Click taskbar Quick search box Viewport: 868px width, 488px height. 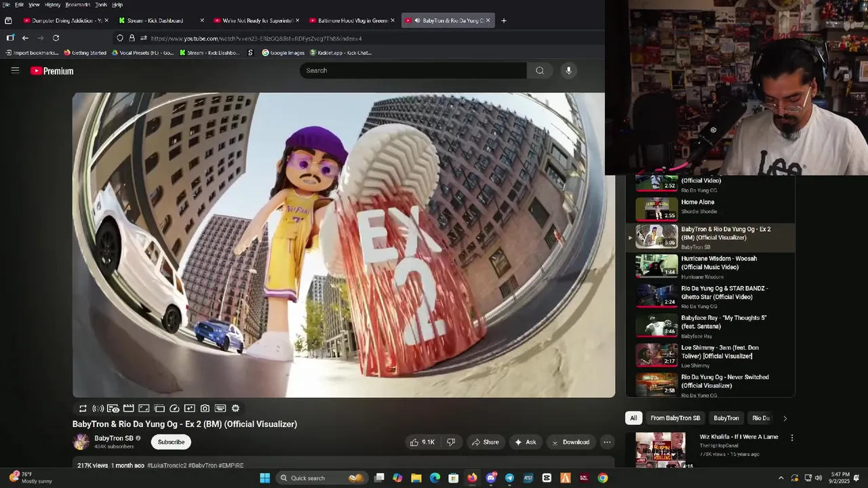pos(321,478)
